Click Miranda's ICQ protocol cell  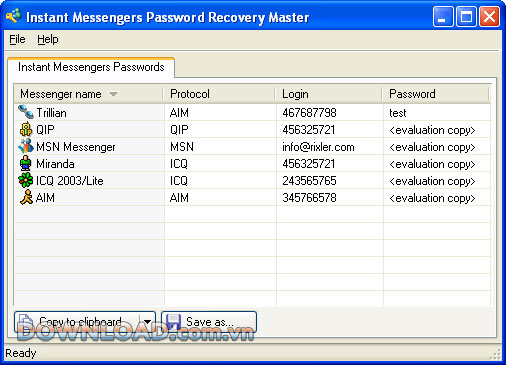click(179, 164)
